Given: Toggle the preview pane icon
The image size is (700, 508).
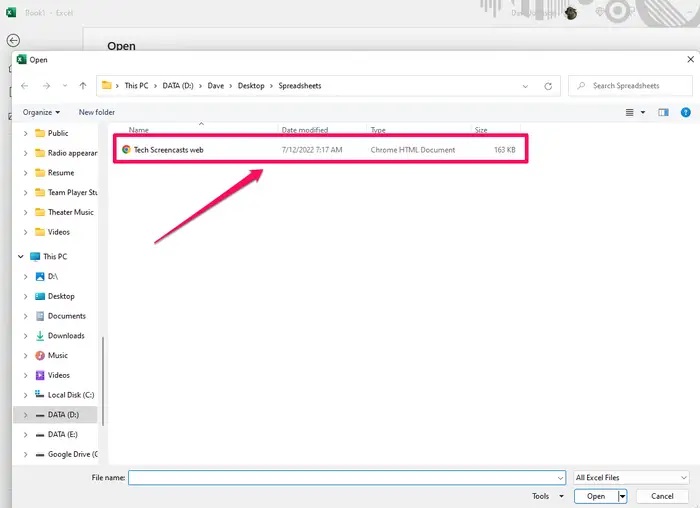Looking at the screenshot, I should (663, 112).
